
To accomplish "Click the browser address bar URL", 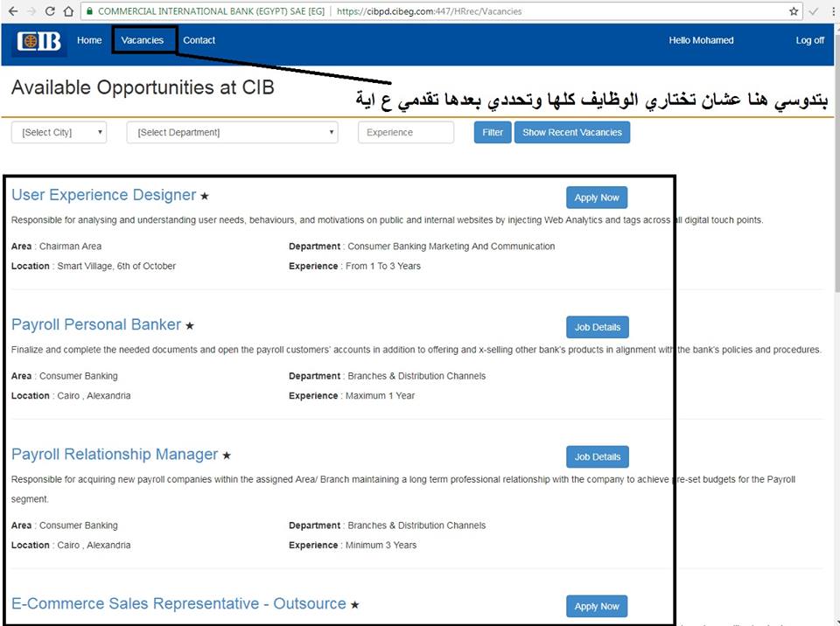I will click(429, 11).
